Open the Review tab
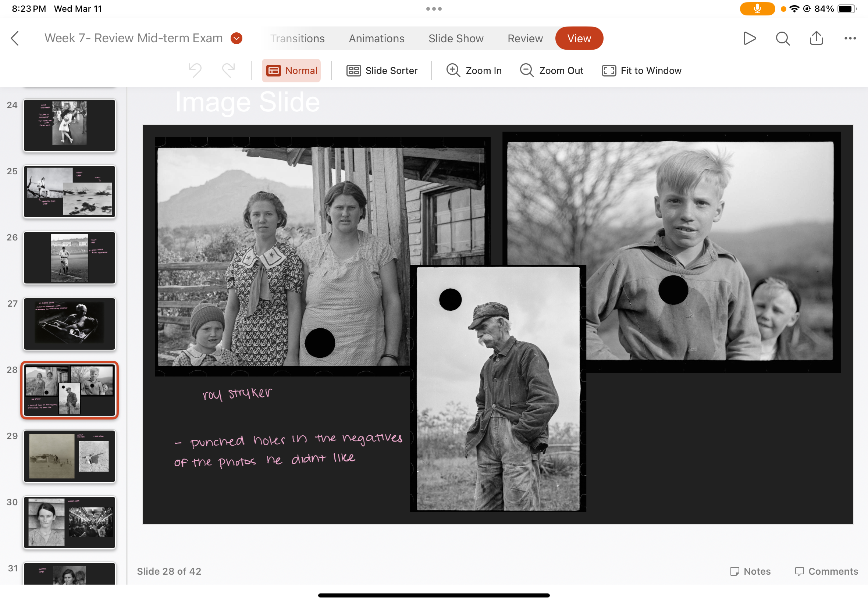This screenshot has height=603, width=868. click(525, 38)
